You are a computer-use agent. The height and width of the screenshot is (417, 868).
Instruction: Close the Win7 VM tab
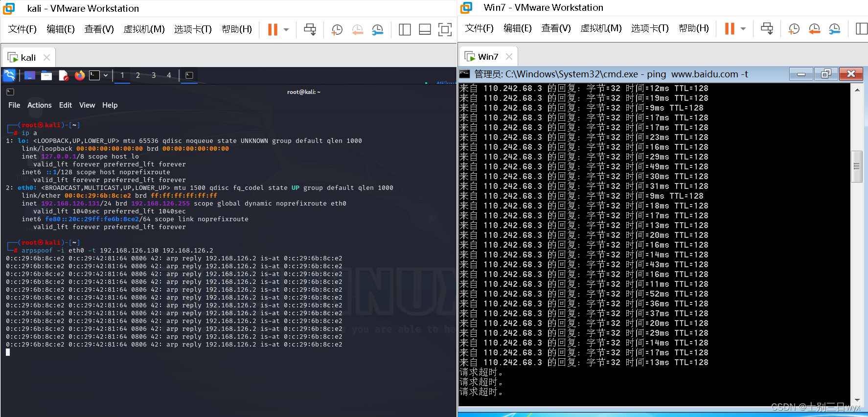pyautogui.click(x=509, y=56)
